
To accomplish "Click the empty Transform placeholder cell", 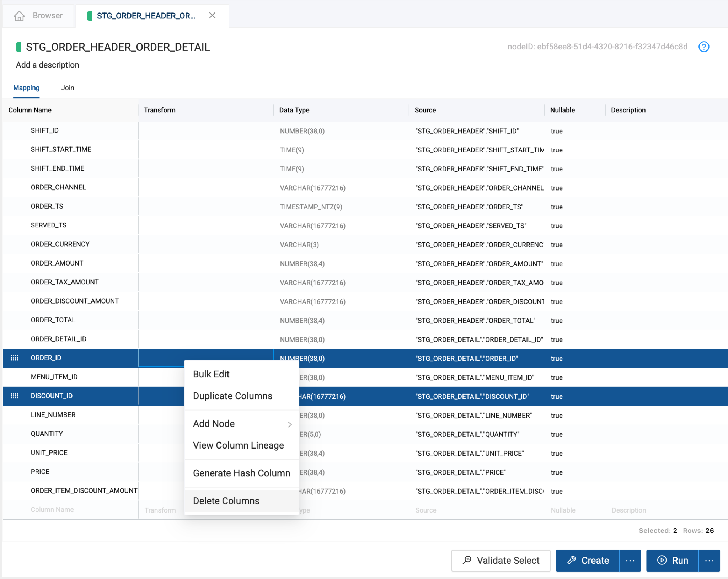I will click(160, 510).
